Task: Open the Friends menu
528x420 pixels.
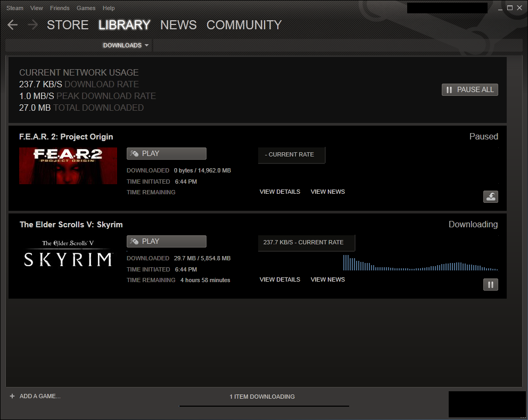Action: [x=60, y=8]
